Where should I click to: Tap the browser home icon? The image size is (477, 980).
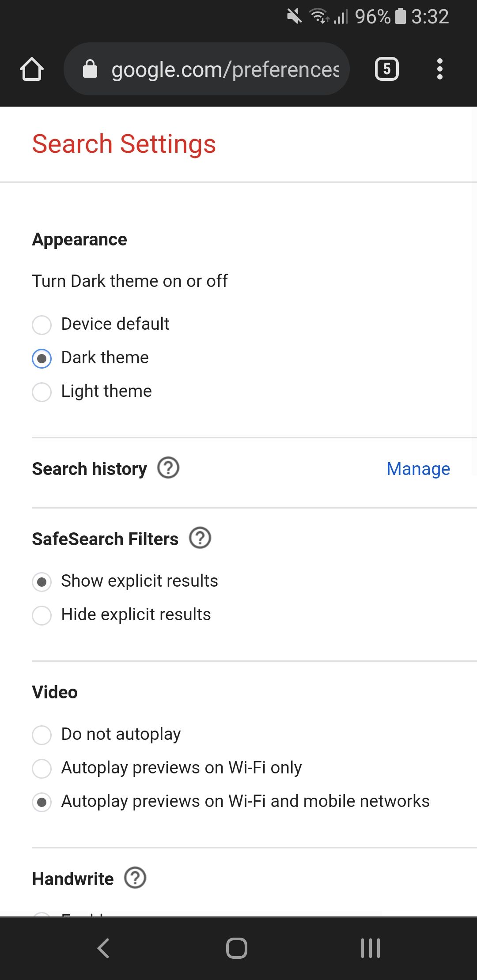(32, 69)
